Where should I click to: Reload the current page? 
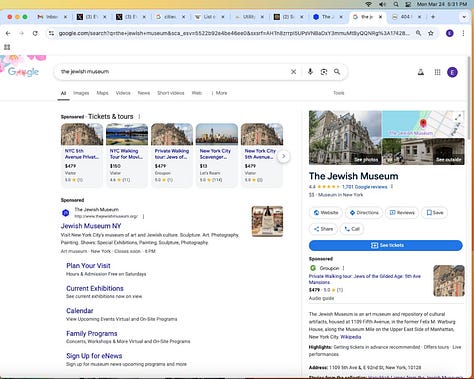[x=35, y=33]
